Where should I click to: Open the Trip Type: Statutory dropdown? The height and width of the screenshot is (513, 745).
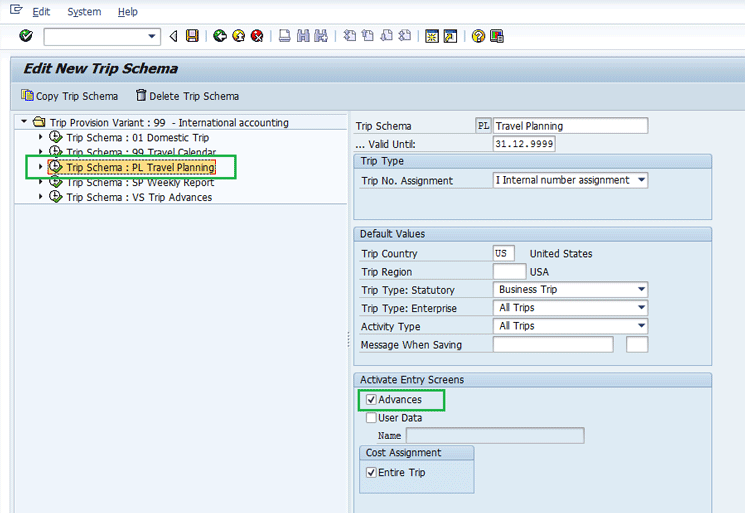(640, 290)
